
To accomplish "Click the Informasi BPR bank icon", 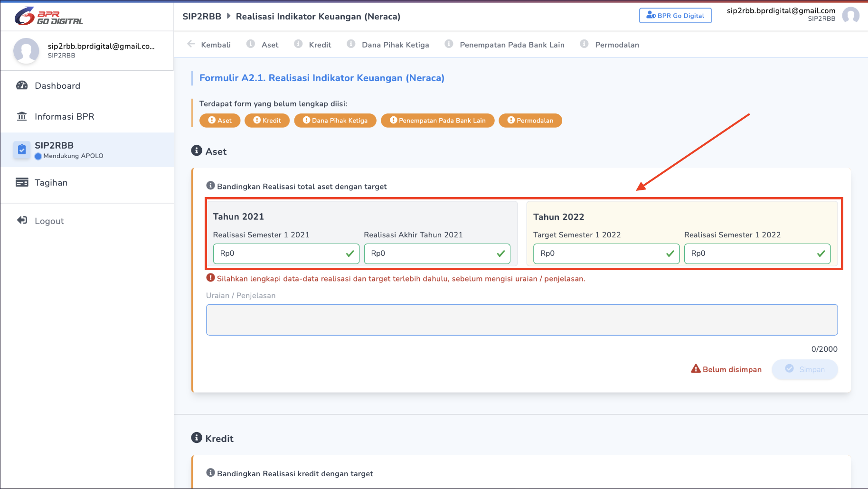I will 22,116.
